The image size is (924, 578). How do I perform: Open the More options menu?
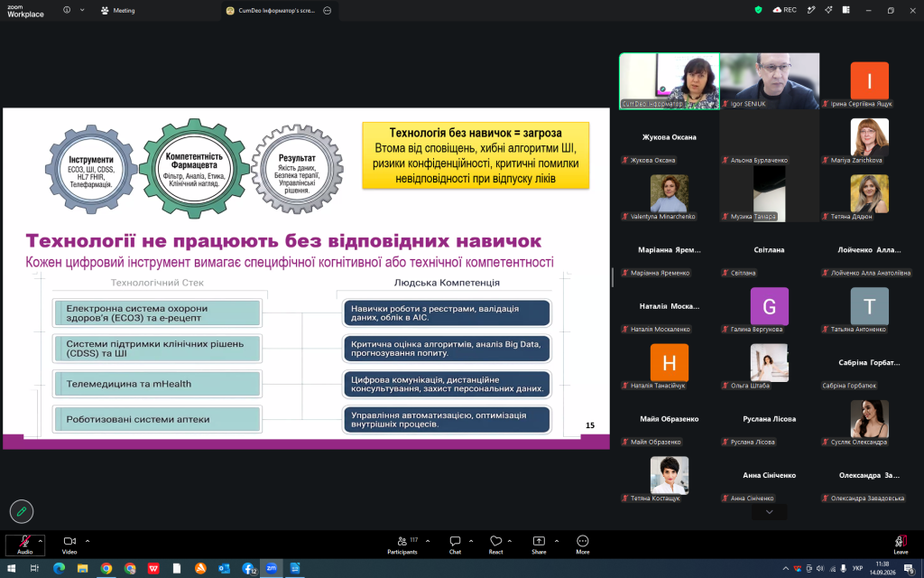coord(582,545)
